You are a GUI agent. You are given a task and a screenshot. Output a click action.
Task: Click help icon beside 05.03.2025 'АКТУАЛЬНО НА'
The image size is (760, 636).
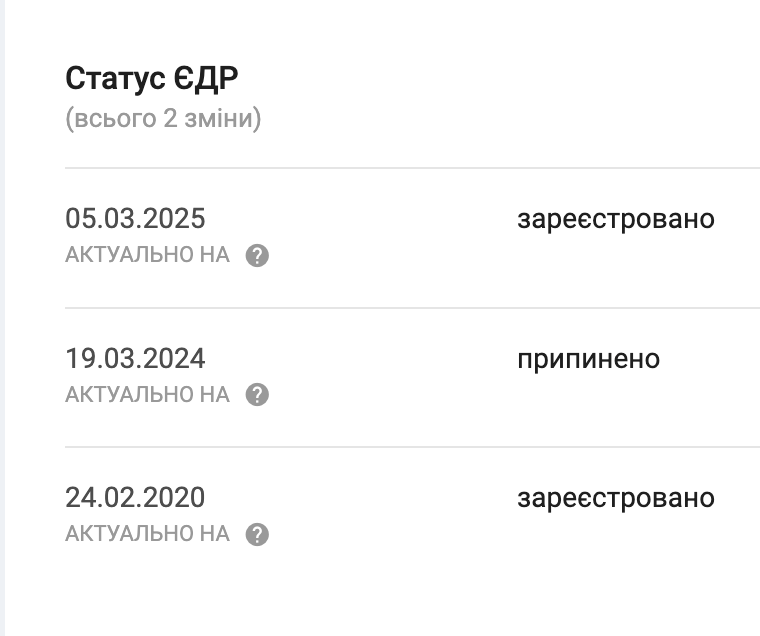coord(257,256)
